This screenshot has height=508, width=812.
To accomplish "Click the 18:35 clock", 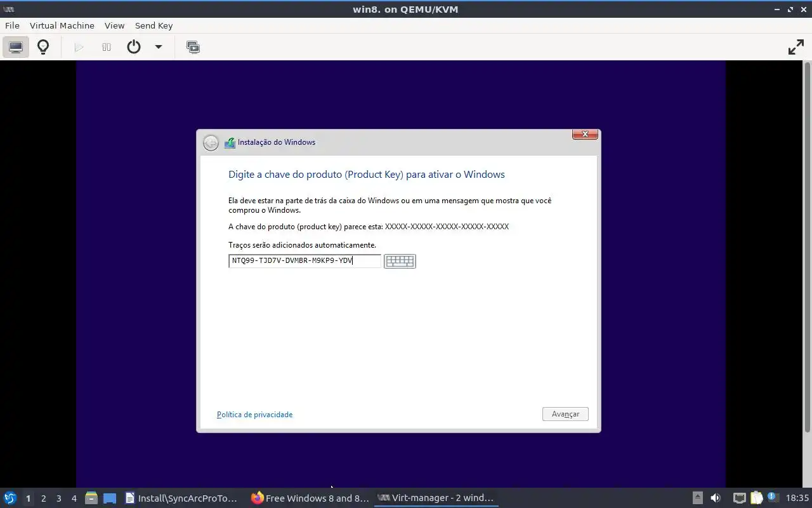I will [x=797, y=498].
